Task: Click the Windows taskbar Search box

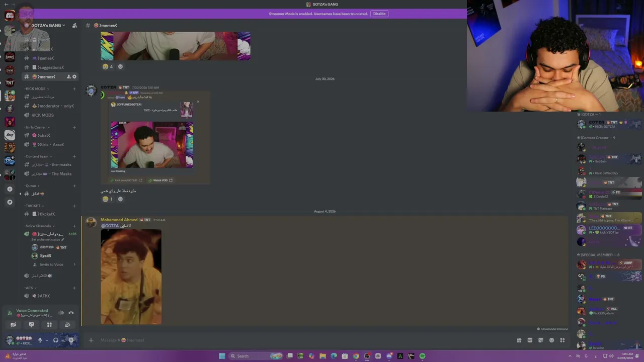Action: pyautogui.click(x=256, y=356)
